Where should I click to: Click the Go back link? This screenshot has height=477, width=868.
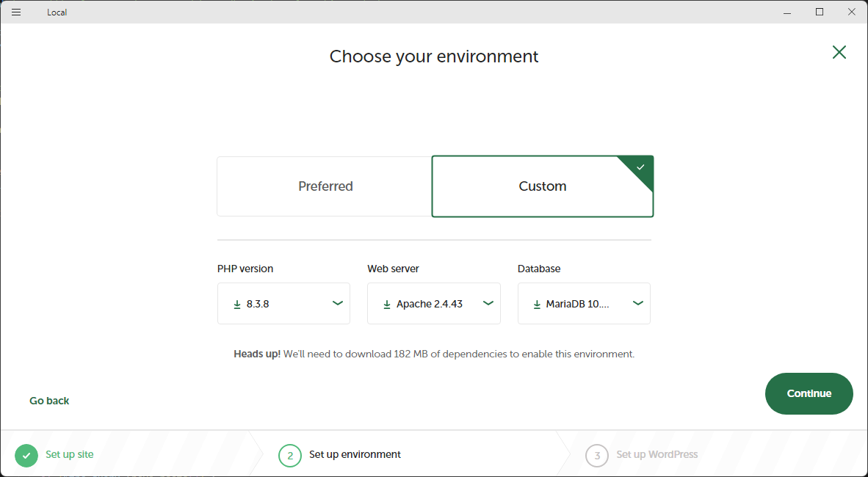[49, 401]
